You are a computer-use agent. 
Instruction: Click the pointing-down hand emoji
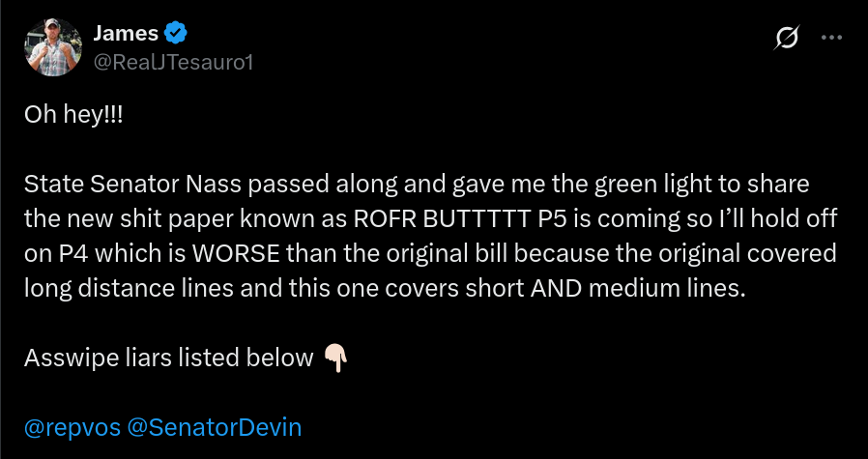tap(336, 359)
